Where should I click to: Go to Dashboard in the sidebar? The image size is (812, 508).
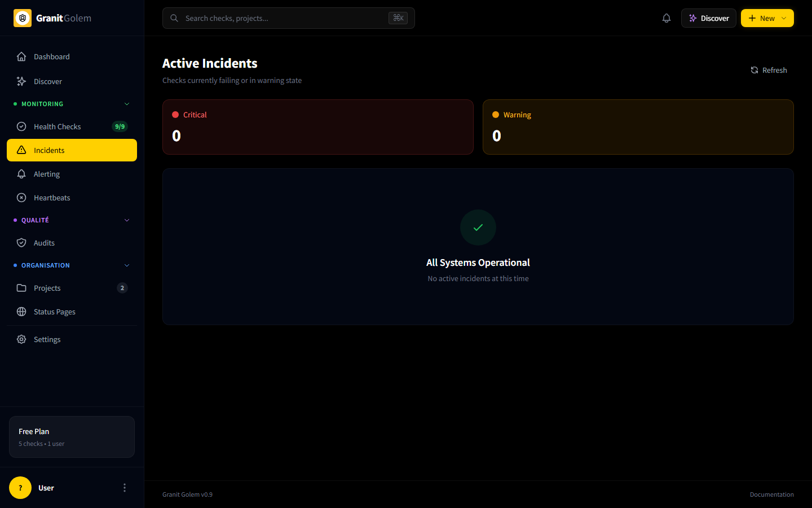pos(72,56)
